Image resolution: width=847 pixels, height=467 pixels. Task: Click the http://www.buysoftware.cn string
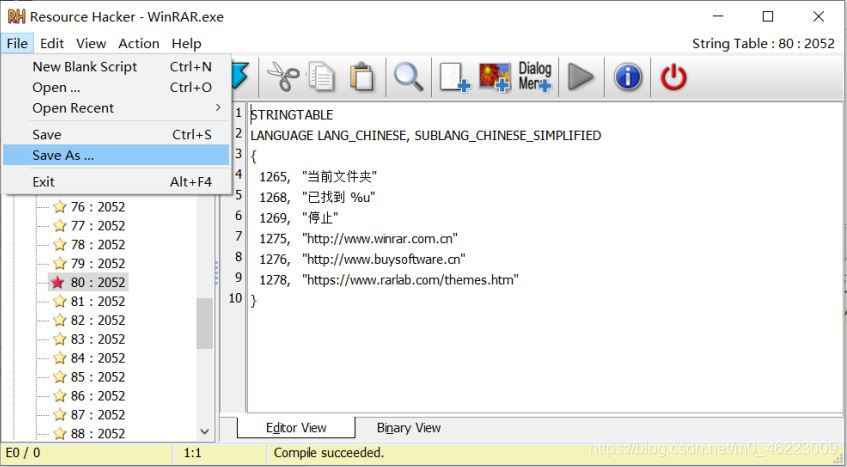(x=384, y=259)
